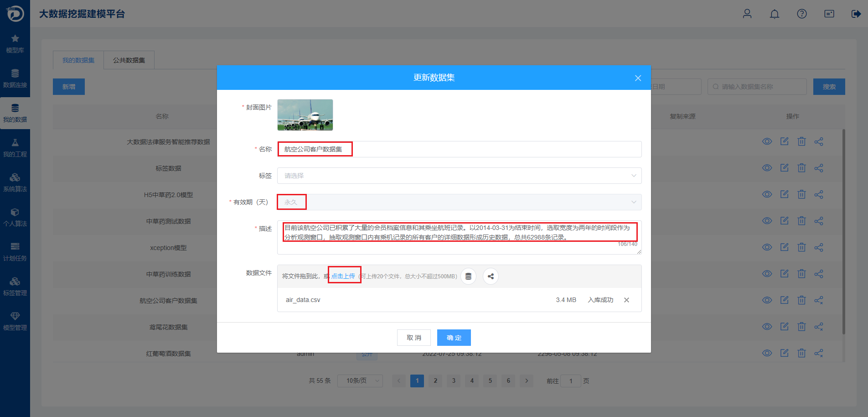868x417 pixels.
Task: Click the logout icon in header
Action: (x=856, y=14)
